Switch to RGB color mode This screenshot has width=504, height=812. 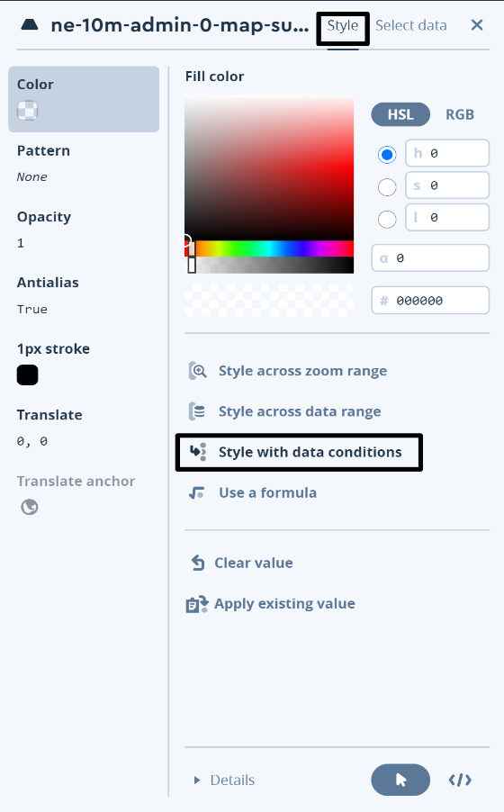[x=460, y=114]
